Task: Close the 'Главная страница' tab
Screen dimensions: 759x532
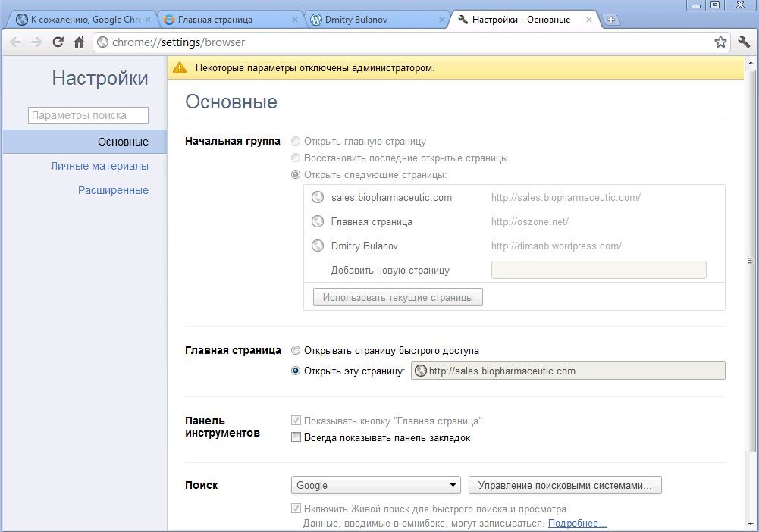Action: pos(294,20)
